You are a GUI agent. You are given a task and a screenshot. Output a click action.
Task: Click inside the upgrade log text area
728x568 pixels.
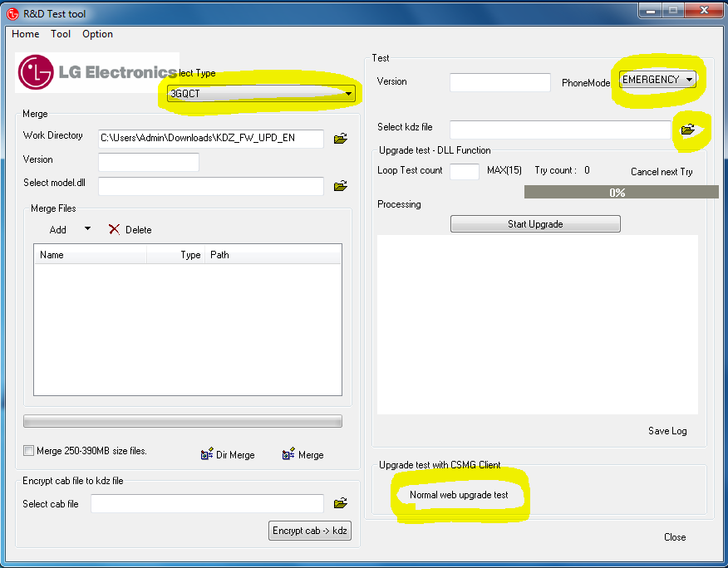click(537, 325)
